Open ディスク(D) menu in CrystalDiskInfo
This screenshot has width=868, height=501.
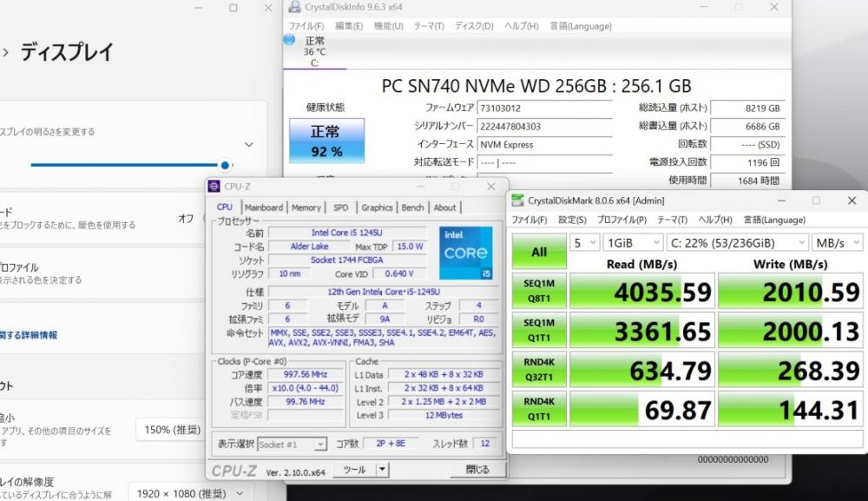click(x=474, y=26)
